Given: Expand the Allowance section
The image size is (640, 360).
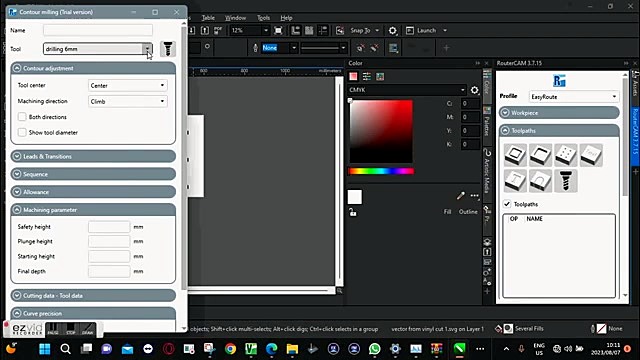Looking at the screenshot, I should coord(93,192).
